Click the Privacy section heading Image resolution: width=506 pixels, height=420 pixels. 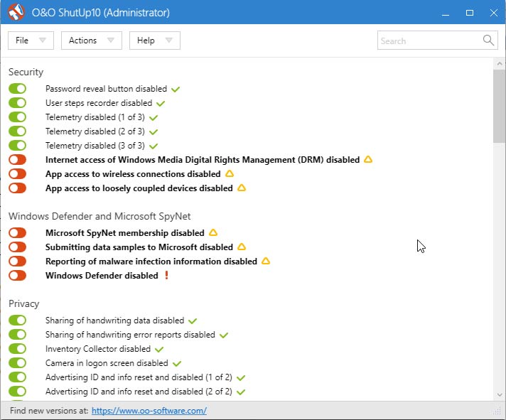[x=24, y=304]
